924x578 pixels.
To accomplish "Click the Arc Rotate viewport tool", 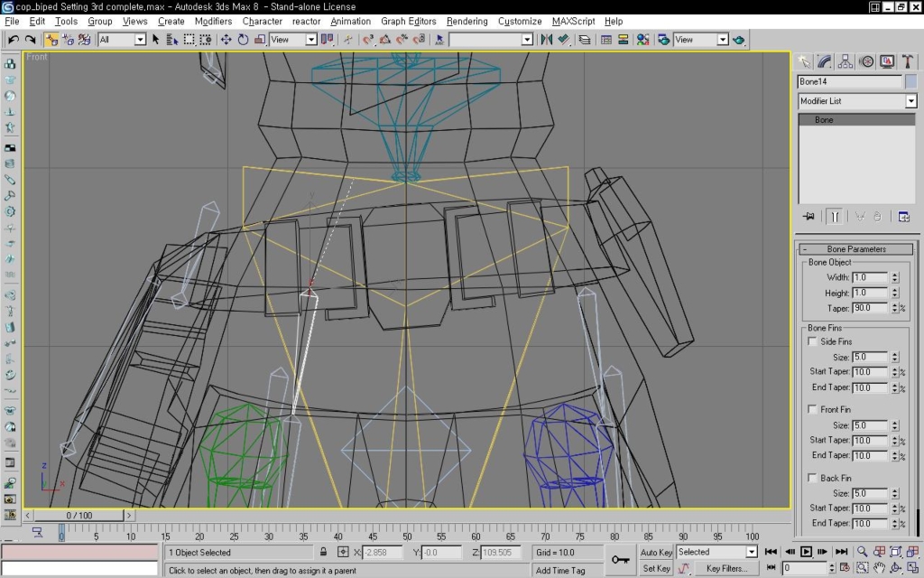I will pyautogui.click(x=896, y=568).
